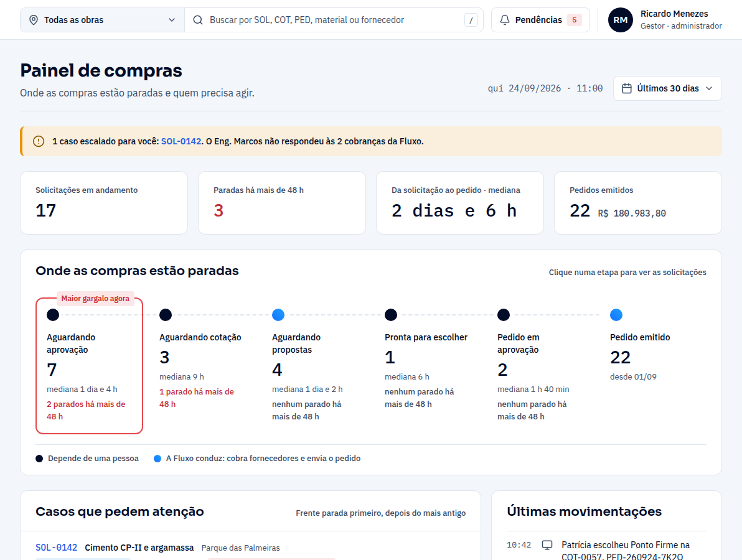Click the 'Maior gargalo agora' label
742x560 pixels.
[x=95, y=299]
